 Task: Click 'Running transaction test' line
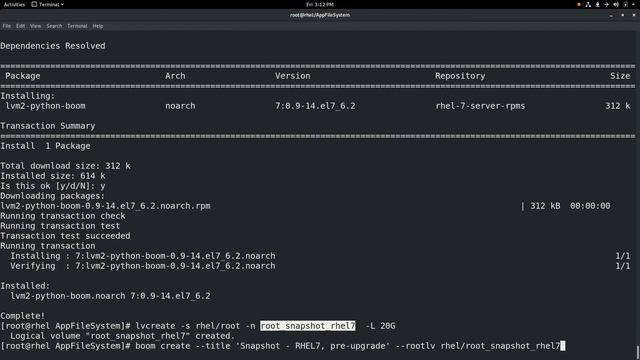click(x=60, y=226)
